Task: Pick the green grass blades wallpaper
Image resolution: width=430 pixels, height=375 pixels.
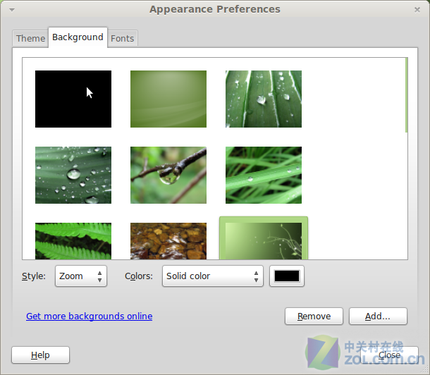Action: [x=264, y=175]
